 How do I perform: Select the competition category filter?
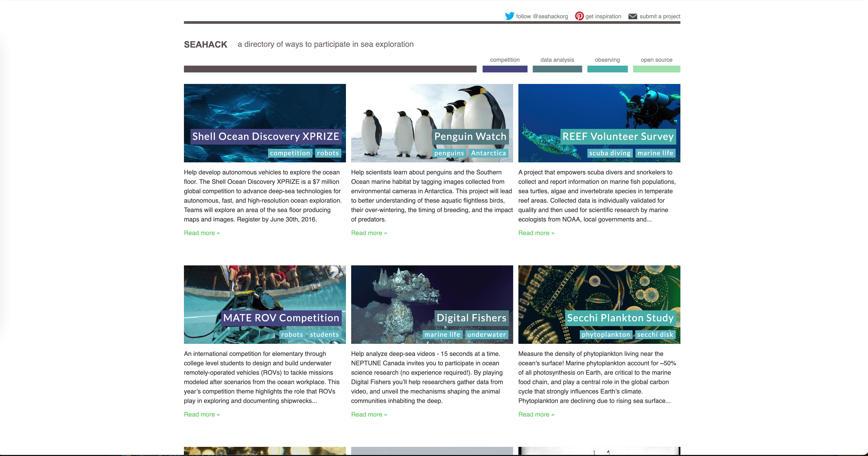tap(505, 60)
